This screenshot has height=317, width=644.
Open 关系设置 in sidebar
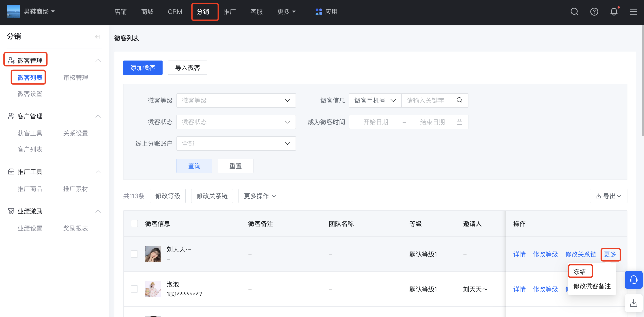[75, 133]
